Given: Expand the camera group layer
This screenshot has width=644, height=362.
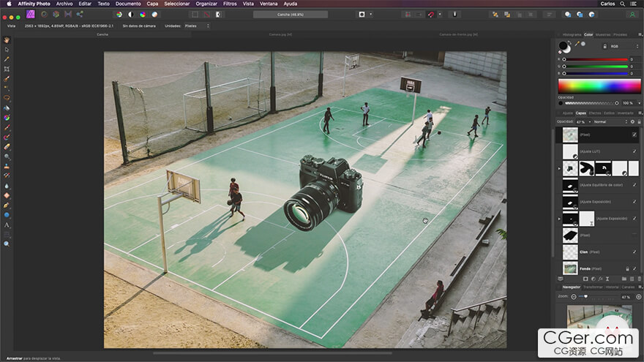Looking at the screenshot, I should click(558, 168).
